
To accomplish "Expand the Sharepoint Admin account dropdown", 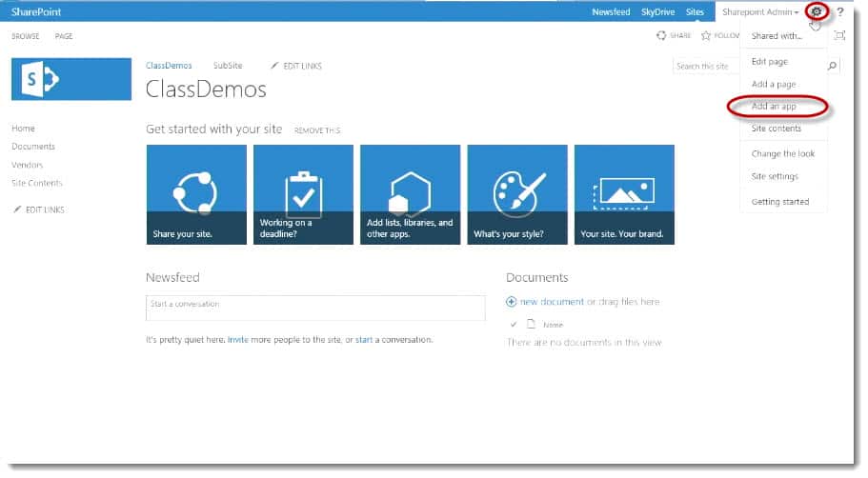I will coord(760,11).
